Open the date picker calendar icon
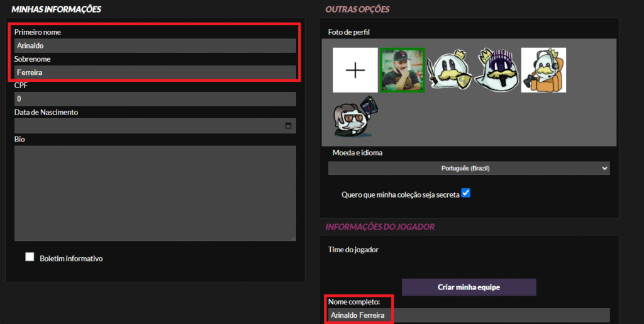The width and height of the screenshot is (644, 324). pos(288,126)
